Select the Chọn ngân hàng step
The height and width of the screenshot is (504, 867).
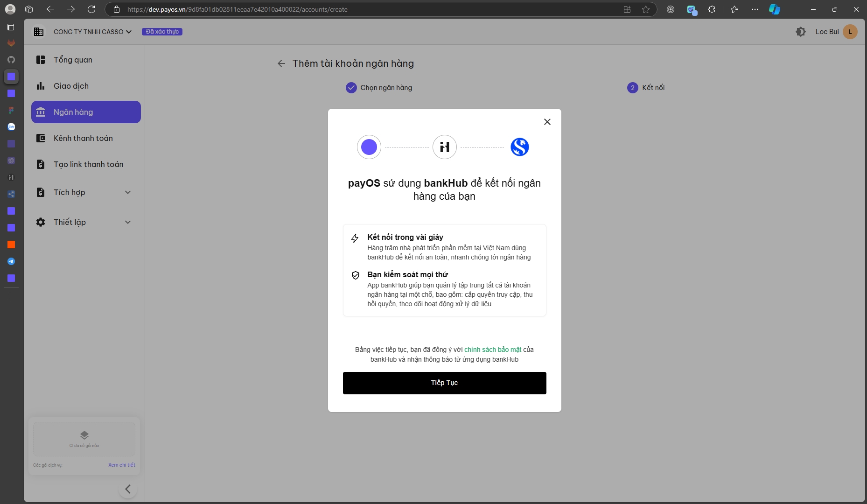[x=379, y=88]
